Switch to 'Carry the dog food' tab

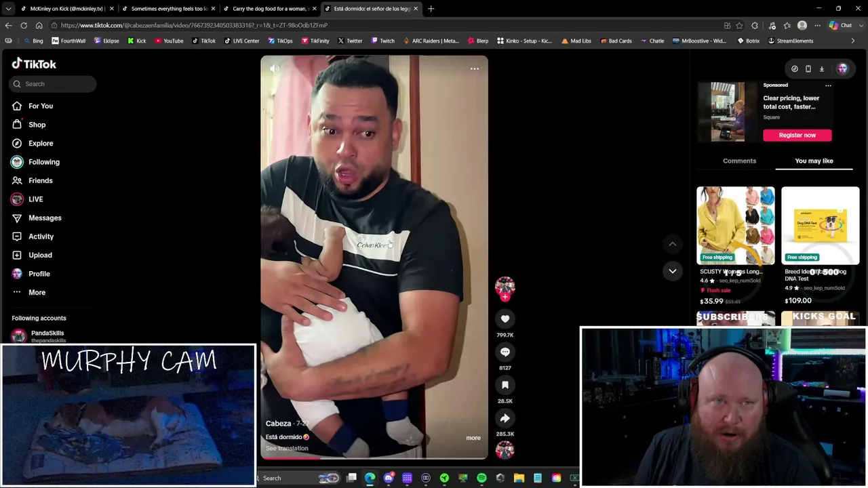coord(270,9)
